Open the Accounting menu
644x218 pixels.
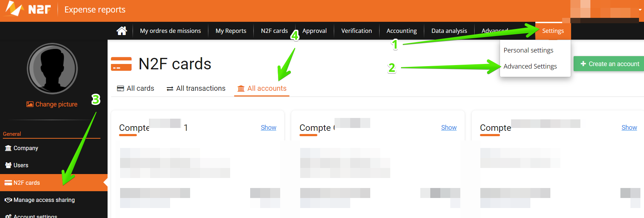click(401, 31)
